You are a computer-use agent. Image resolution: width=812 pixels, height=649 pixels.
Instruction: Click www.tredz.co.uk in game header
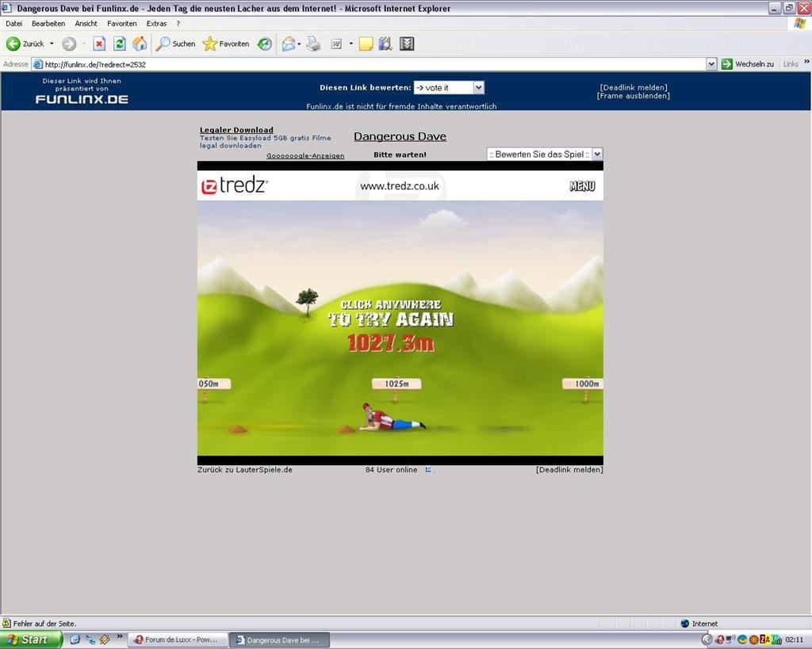(x=400, y=186)
